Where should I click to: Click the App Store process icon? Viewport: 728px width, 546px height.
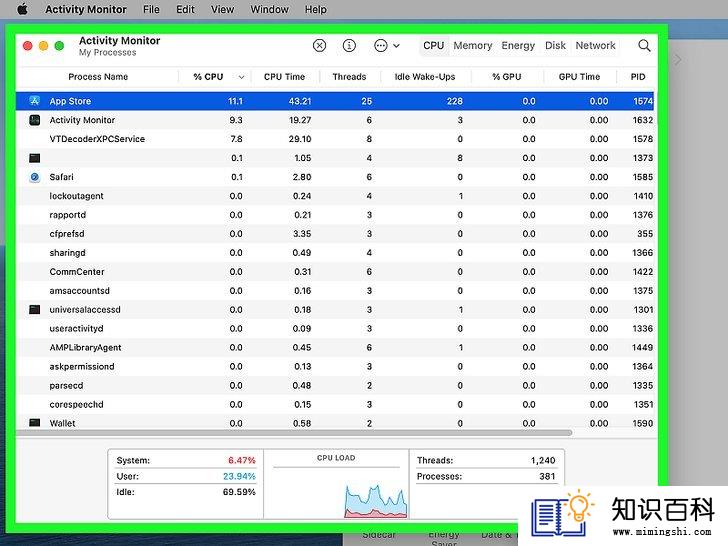pyautogui.click(x=34, y=101)
